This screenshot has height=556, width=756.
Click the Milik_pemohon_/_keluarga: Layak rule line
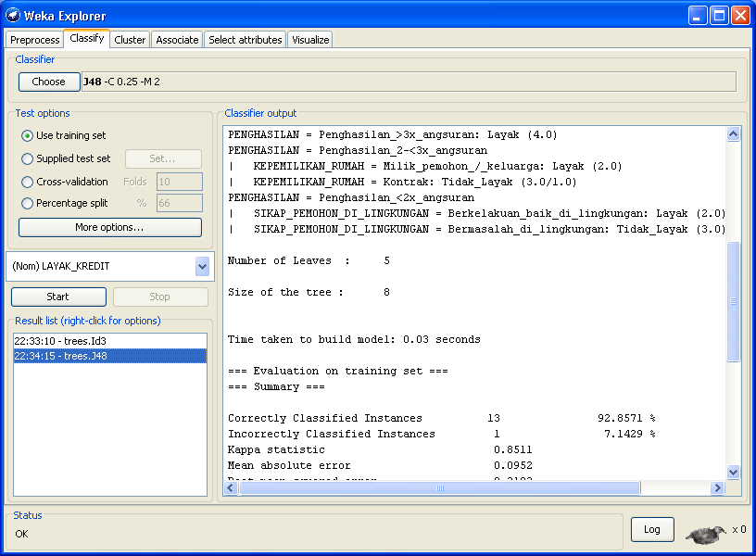tap(425, 167)
